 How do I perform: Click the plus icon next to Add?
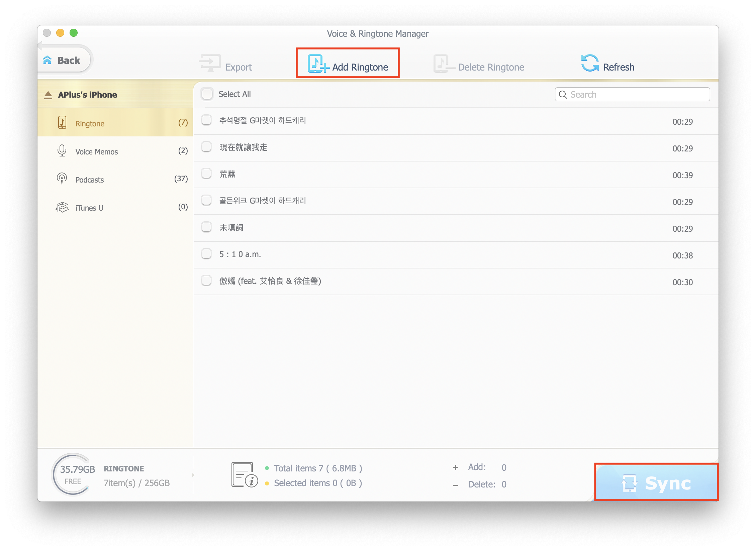[456, 467]
